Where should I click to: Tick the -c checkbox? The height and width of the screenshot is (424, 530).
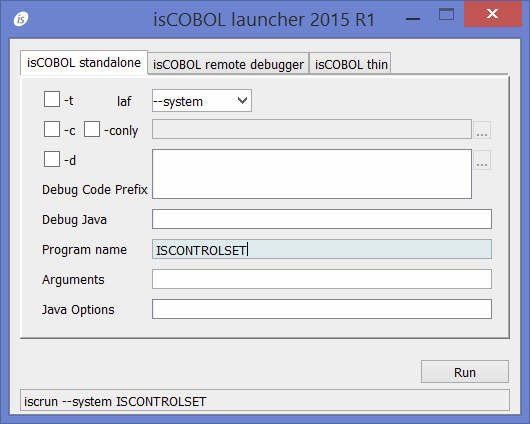52,129
